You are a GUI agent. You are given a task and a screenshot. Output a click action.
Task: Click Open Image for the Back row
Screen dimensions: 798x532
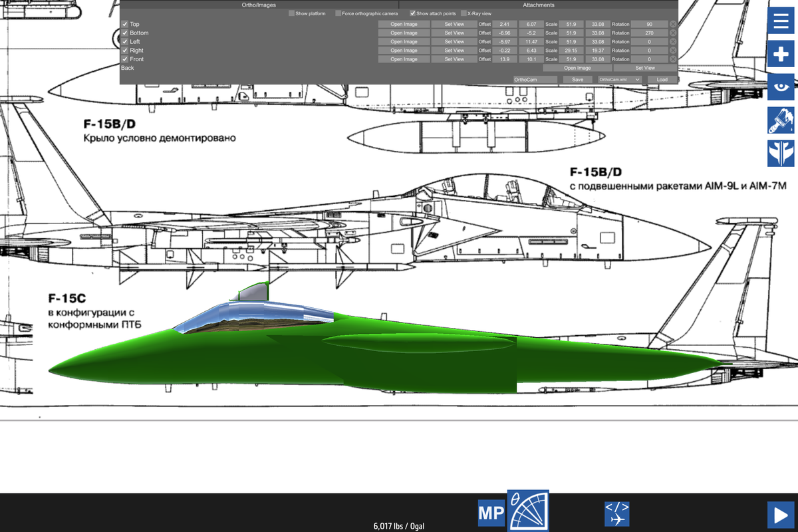tap(577, 68)
